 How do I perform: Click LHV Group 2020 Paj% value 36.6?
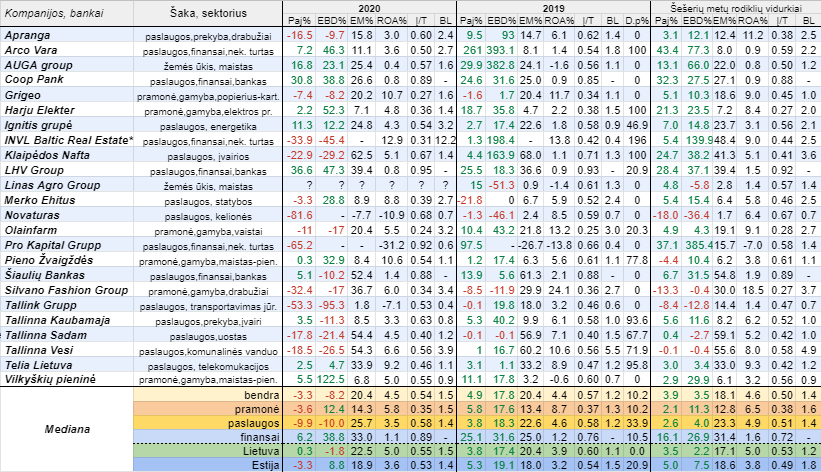(302, 171)
